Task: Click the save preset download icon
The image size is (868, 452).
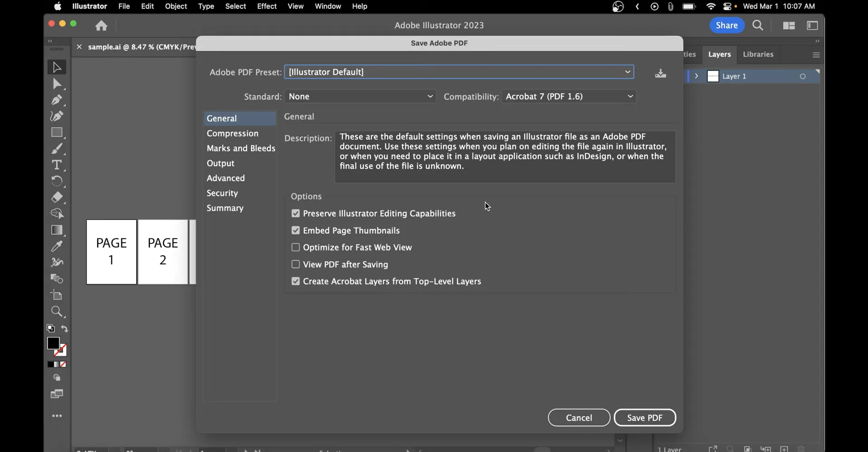Action: click(660, 73)
